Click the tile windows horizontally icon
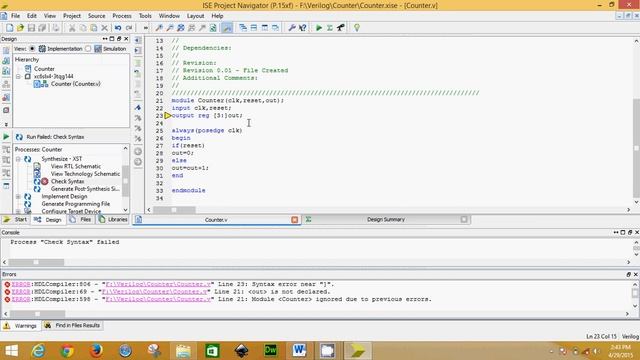The height and width of the screenshot is (360, 640). click(254, 28)
